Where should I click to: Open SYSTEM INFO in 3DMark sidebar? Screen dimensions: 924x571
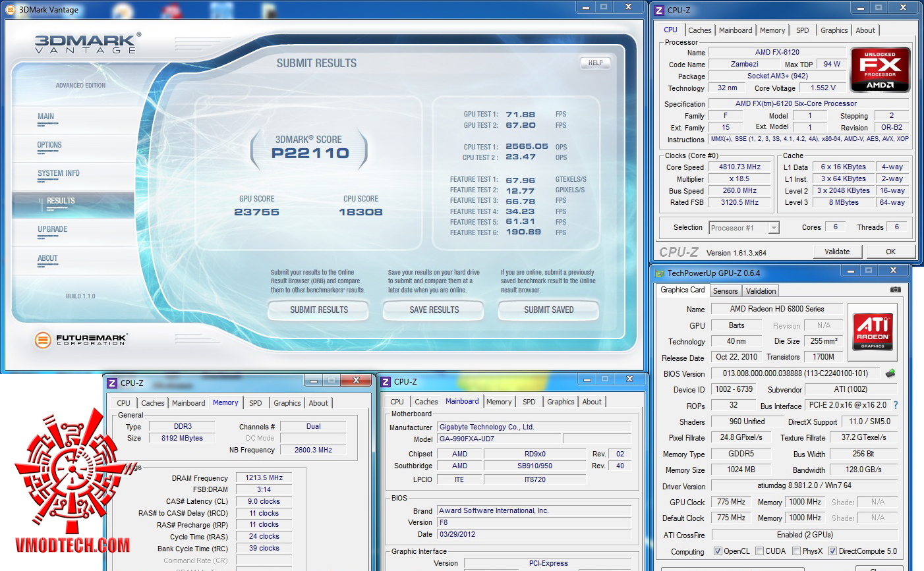pyautogui.click(x=58, y=173)
